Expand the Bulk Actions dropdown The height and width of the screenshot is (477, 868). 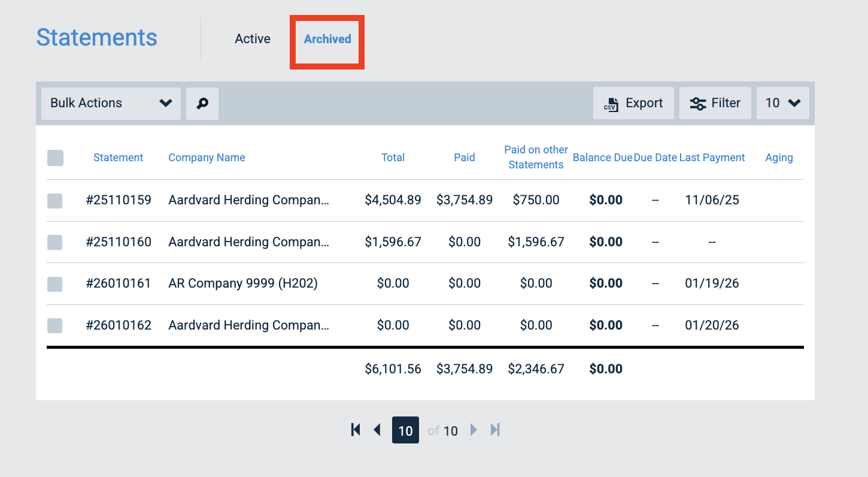(x=111, y=103)
